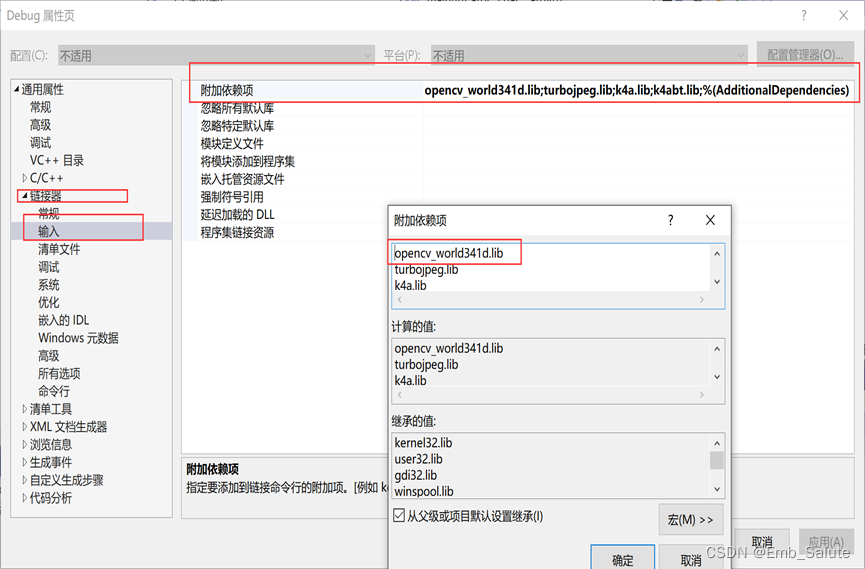Open the 配置 dropdown
Image resolution: width=865 pixels, height=569 pixels.
pos(216,55)
